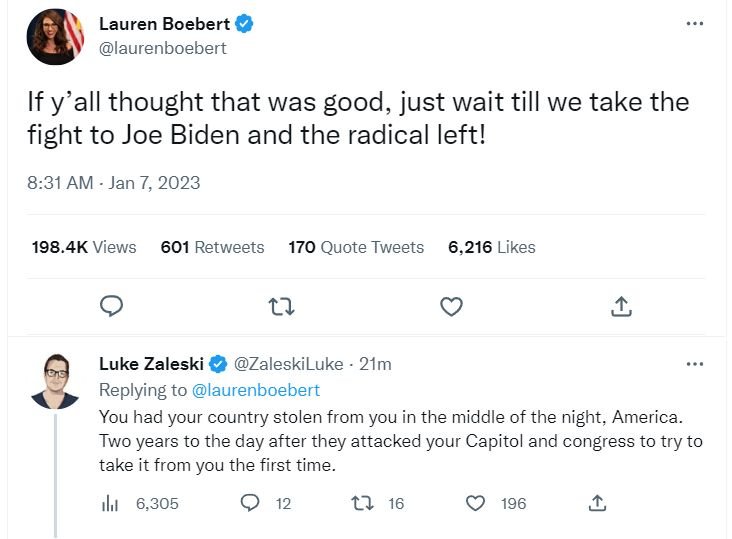732x539 pixels.
Task: Share Luke Zaleski's reply
Action: [598, 503]
